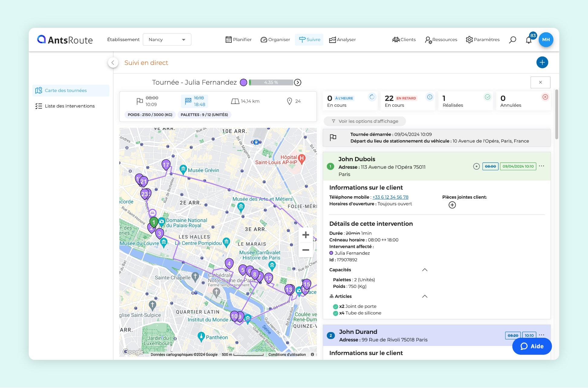Click the search magnifier icon

[513, 40]
